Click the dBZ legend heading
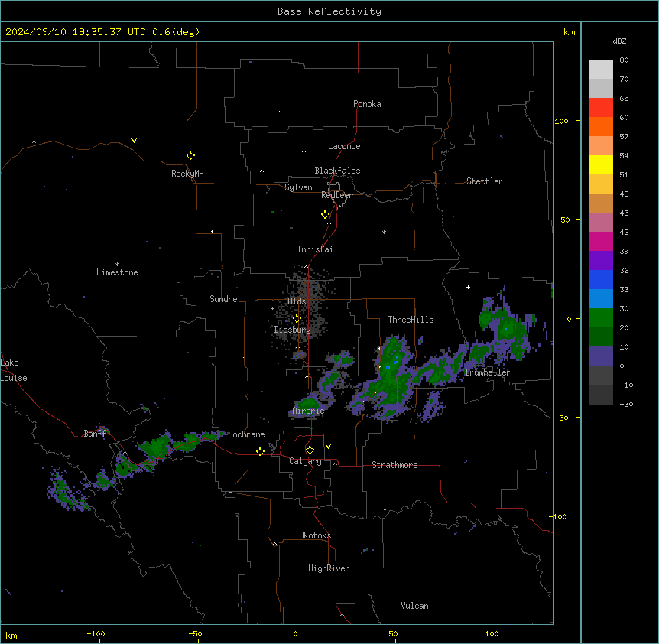This screenshot has height=644, width=659. click(619, 41)
